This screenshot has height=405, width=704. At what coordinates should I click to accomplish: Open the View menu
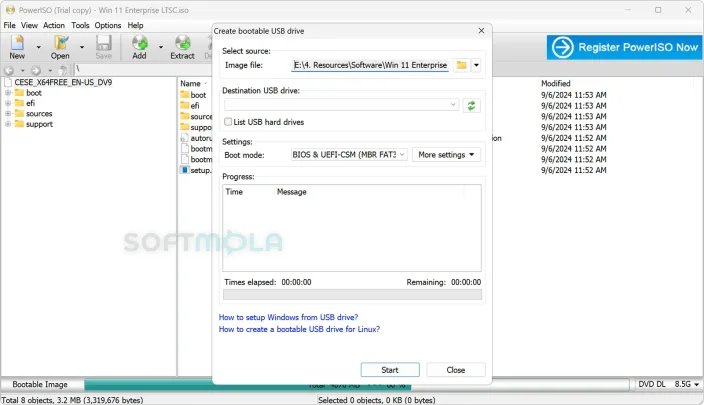(x=29, y=25)
